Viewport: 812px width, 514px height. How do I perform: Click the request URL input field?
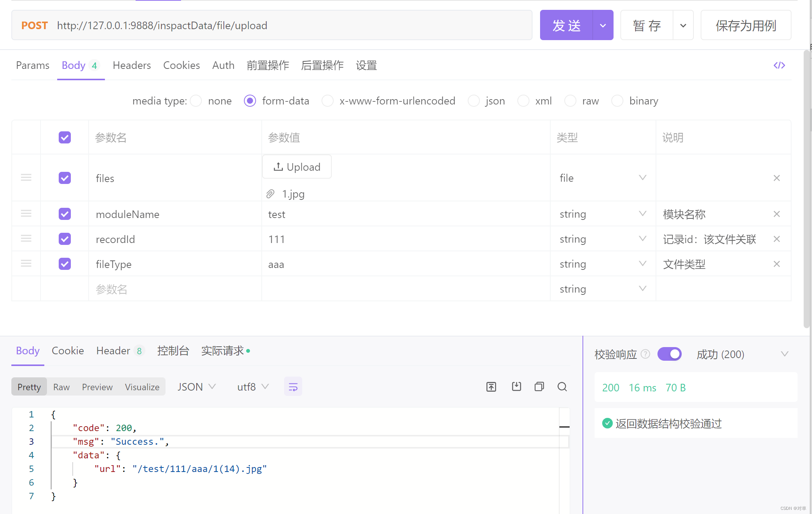point(288,25)
